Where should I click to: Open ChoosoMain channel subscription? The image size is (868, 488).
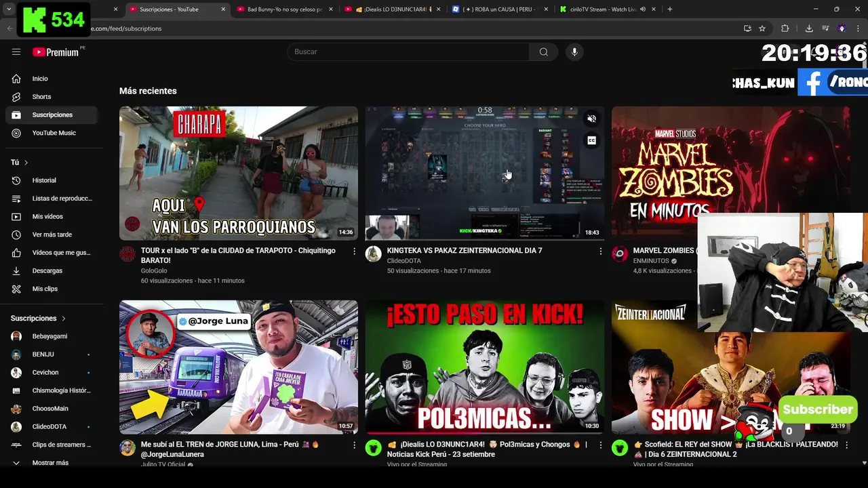(52, 409)
